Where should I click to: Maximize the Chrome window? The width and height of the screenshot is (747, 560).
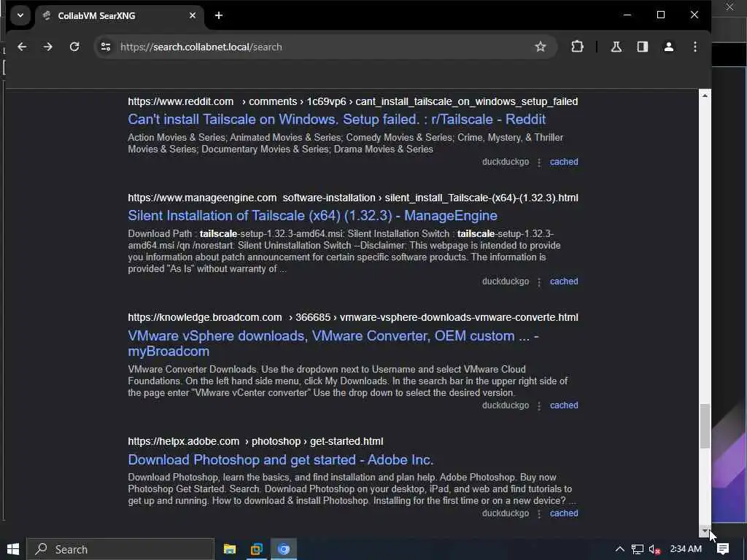tap(661, 15)
